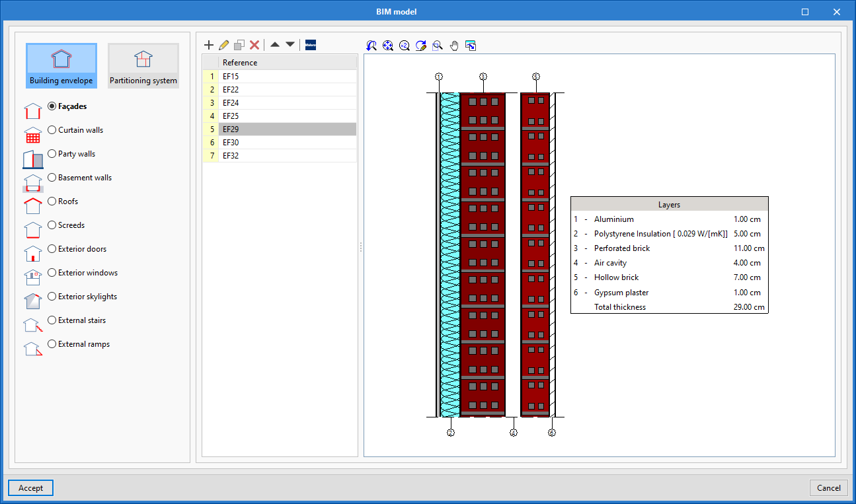Image resolution: width=856 pixels, height=504 pixels.
Task: Click the Screeds house icon
Action: pyautogui.click(x=33, y=229)
